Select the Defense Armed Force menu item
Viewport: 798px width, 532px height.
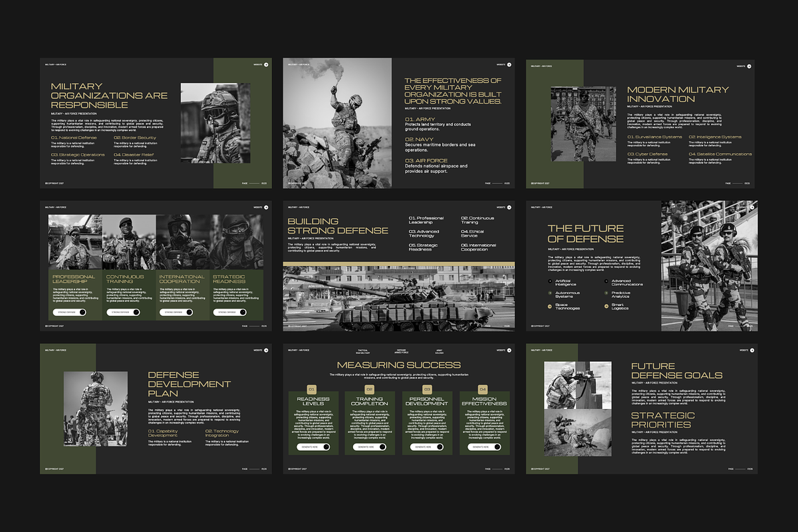[x=402, y=351]
